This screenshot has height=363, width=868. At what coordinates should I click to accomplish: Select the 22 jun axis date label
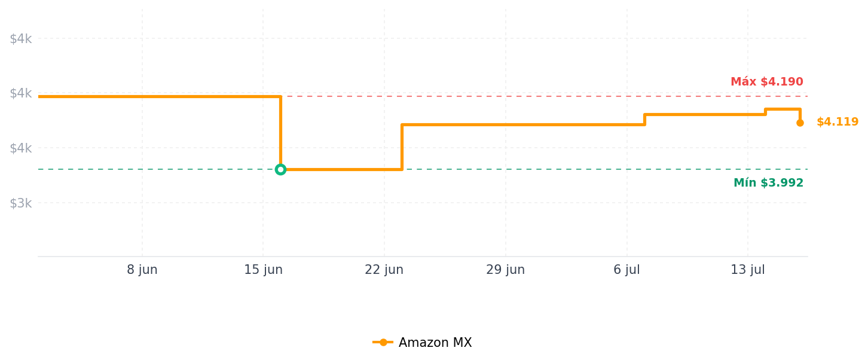tap(384, 270)
